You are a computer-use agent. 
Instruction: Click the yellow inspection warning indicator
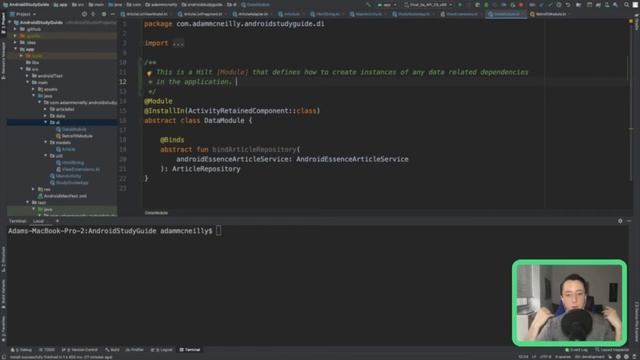[x=631, y=22]
